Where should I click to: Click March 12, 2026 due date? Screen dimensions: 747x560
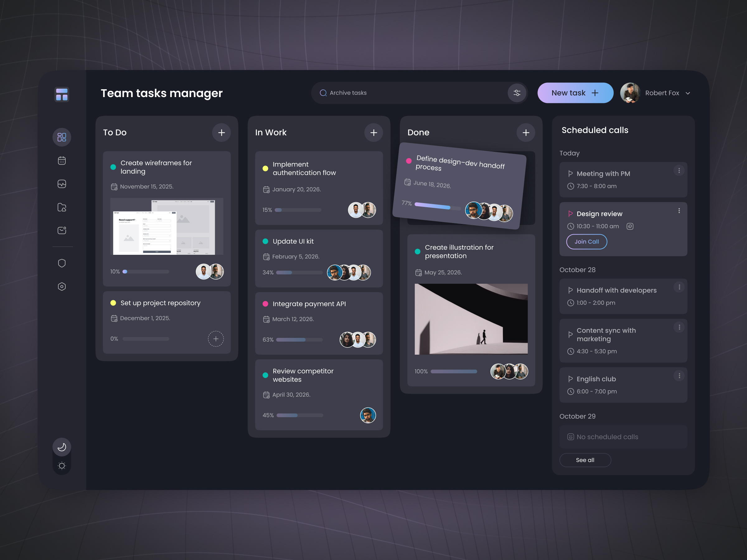(293, 319)
